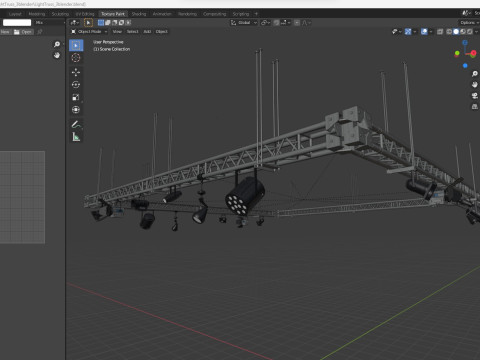Switch perspective/orthographic grid icon
The width and height of the screenshot is (480, 360).
pyautogui.click(x=475, y=107)
